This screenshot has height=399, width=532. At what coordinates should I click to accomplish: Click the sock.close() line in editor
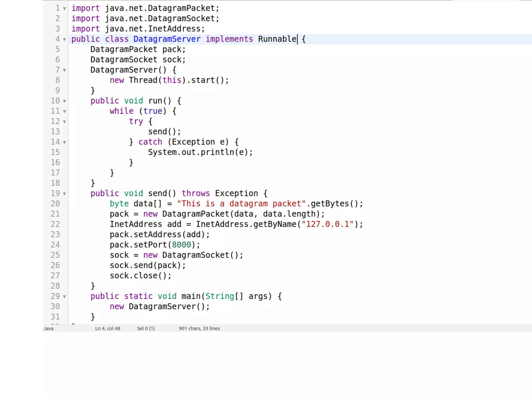tap(140, 276)
